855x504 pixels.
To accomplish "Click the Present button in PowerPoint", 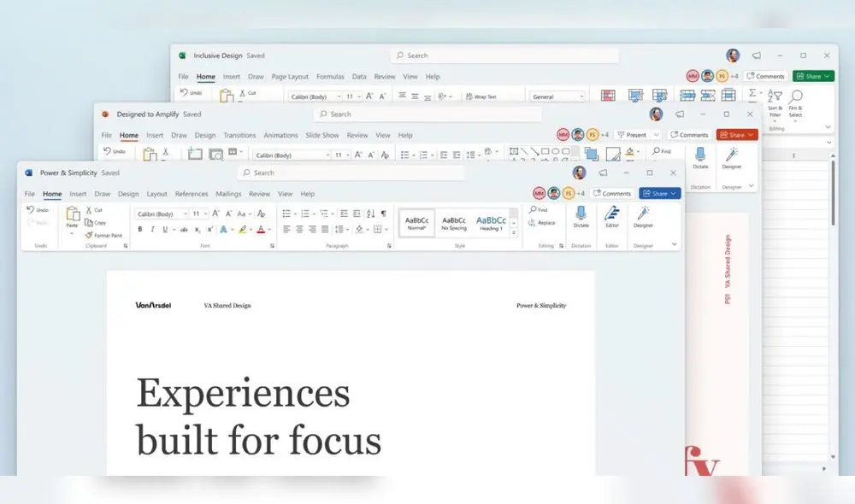I will 636,134.
